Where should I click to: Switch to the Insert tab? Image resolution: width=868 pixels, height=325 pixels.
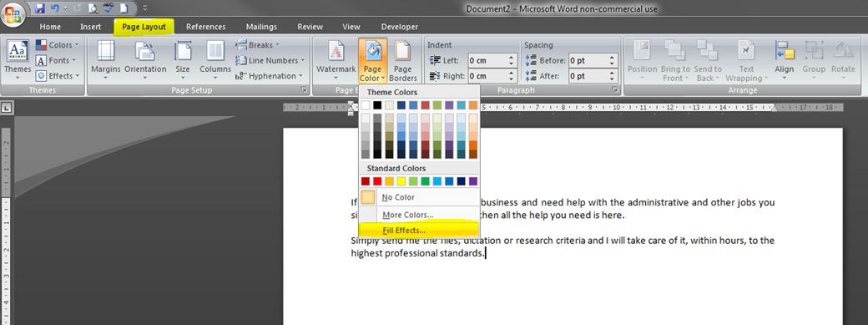[x=91, y=27]
